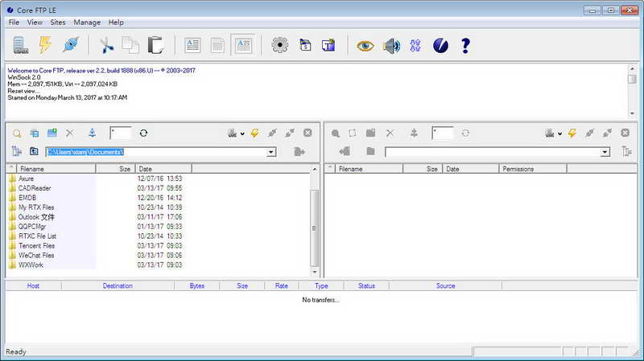
Task: Click the local pane search magnifier icon
Action: pos(17,133)
